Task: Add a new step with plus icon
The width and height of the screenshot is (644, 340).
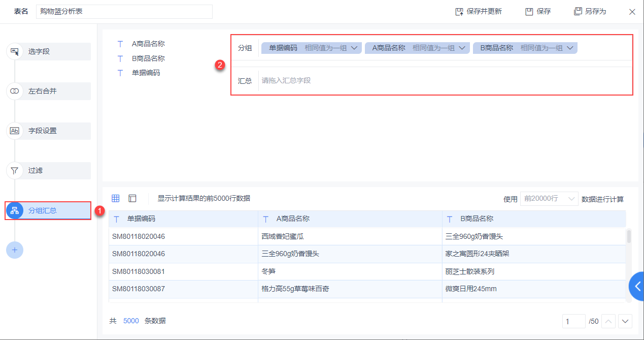Action: coord(15,250)
